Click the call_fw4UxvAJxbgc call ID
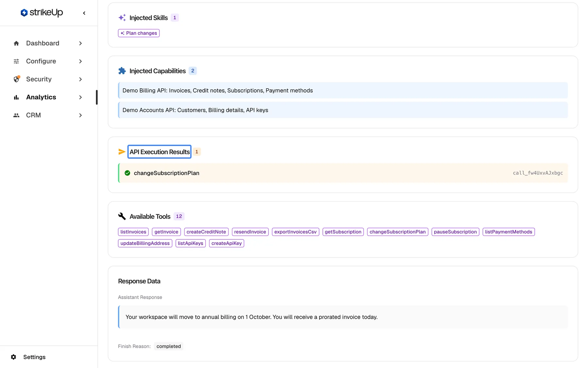588x368 pixels. click(538, 173)
